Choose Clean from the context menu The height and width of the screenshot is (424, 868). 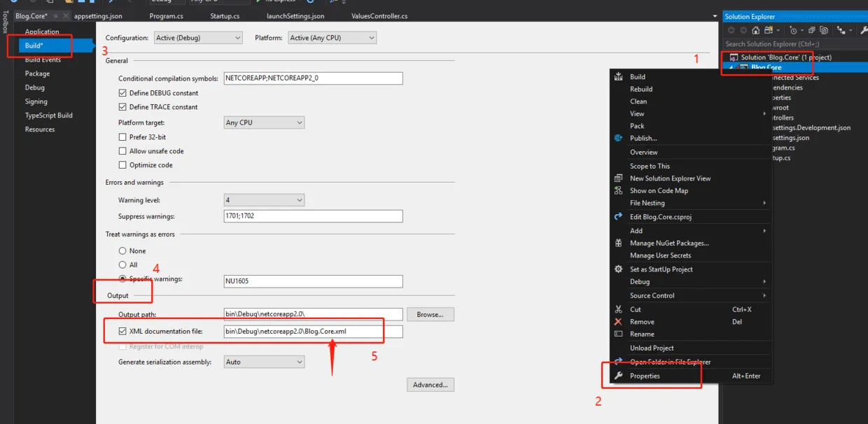coord(638,101)
